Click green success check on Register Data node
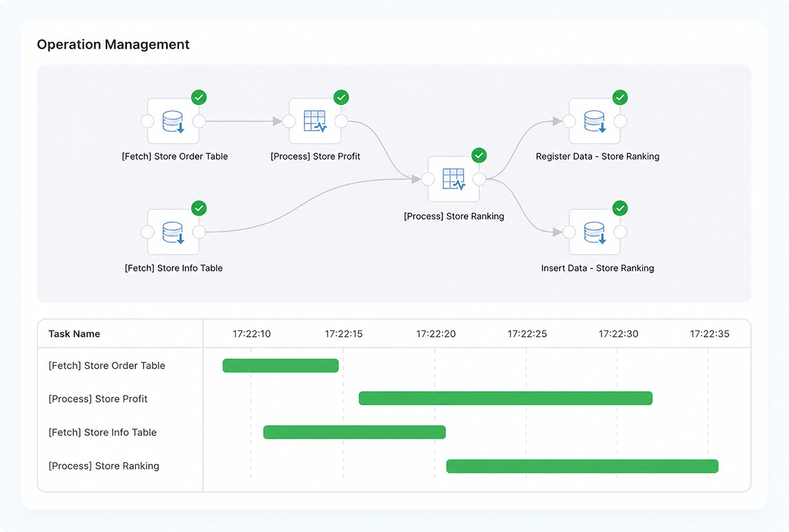 tap(620, 97)
